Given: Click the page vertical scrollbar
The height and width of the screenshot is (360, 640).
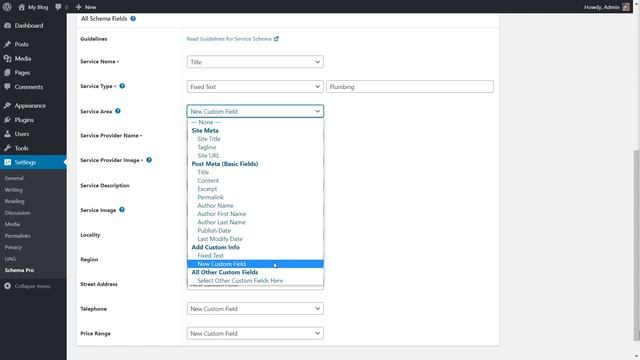Looking at the screenshot, I should (636, 245).
